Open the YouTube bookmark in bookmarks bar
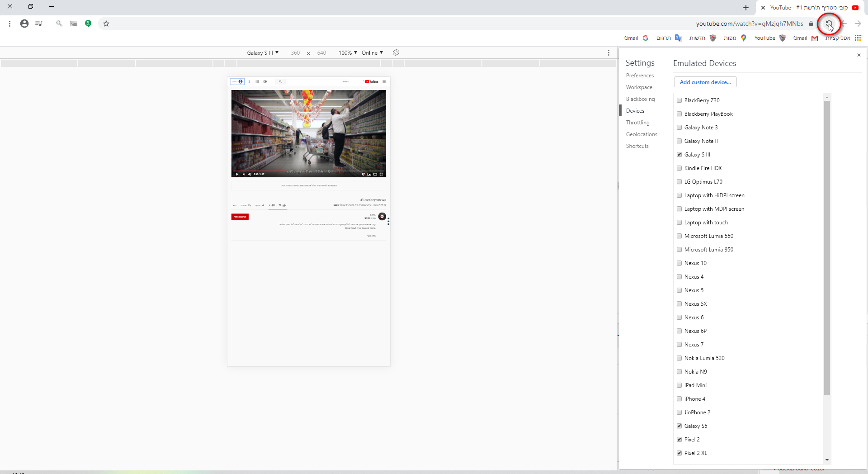 (x=770, y=38)
